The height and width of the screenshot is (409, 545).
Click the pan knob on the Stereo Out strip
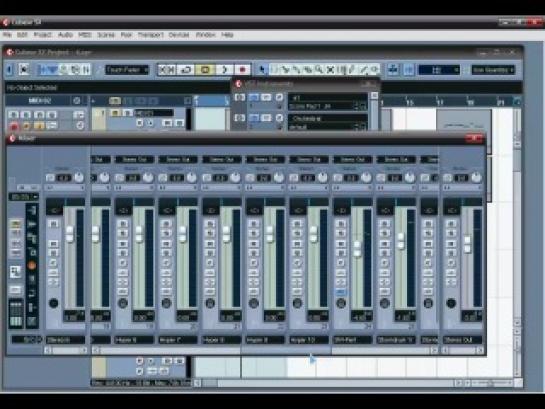coord(476,178)
